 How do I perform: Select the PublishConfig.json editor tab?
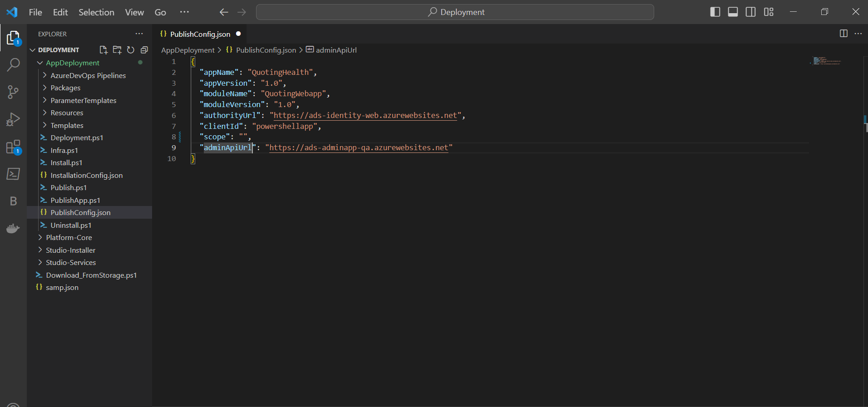[x=200, y=34]
